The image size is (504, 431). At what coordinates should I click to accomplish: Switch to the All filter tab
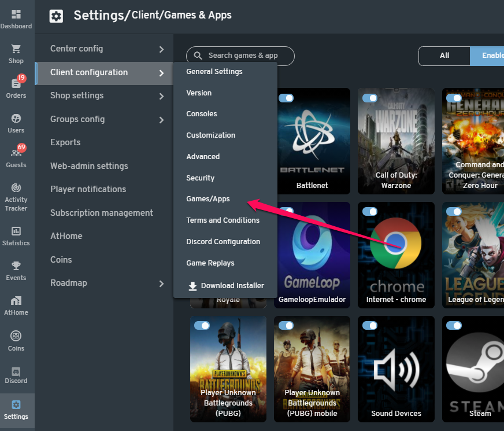444,56
